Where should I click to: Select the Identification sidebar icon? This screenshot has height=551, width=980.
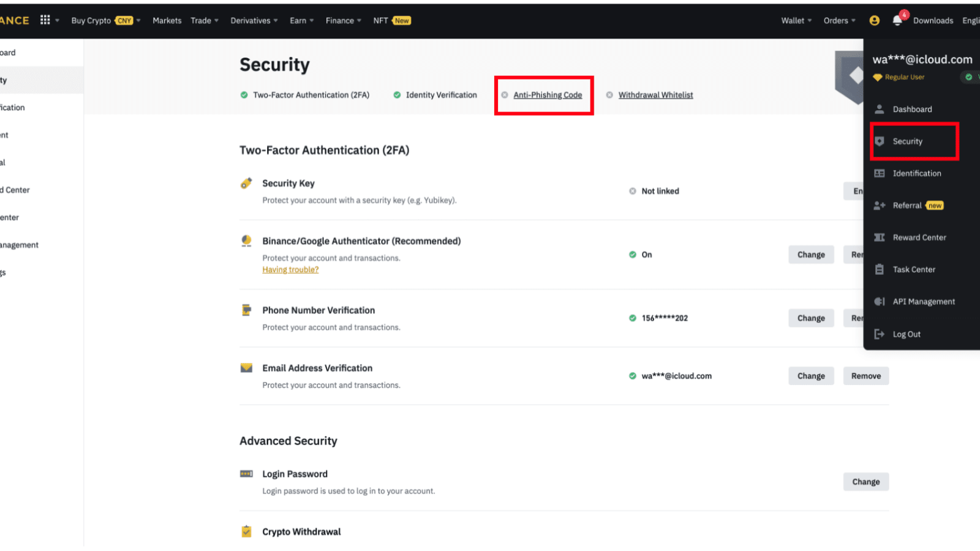[880, 173]
